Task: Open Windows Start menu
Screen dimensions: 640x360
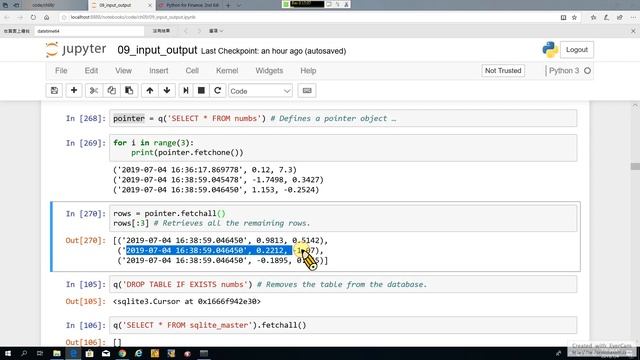Action: tap(7, 353)
